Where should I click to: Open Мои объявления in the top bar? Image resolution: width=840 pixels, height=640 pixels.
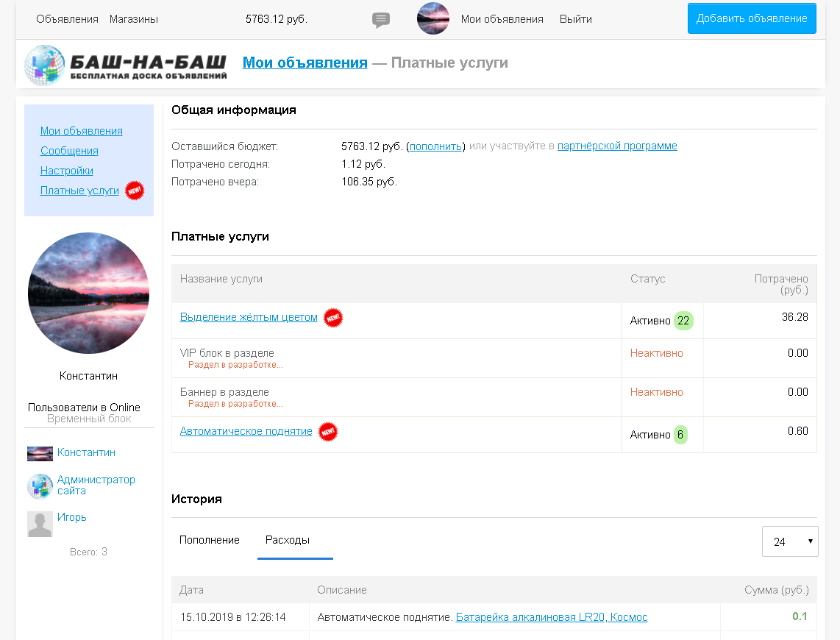tap(502, 19)
